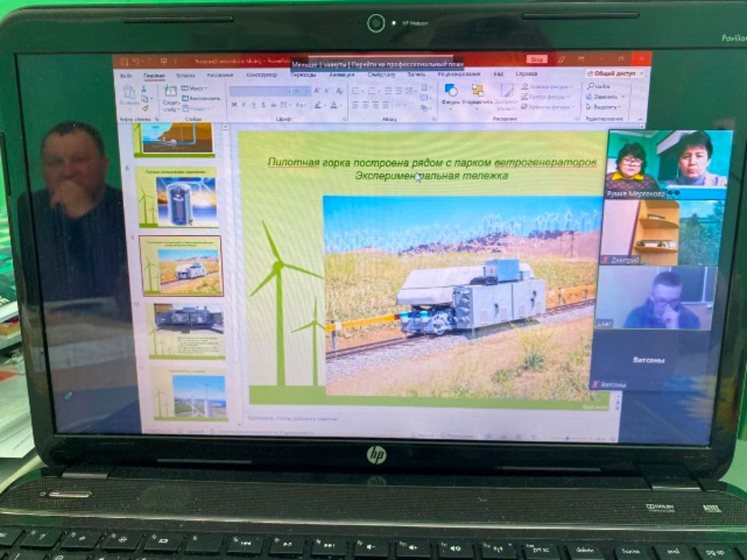Click the Undo arrow icon
The height and width of the screenshot is (560, 747).
135,62
